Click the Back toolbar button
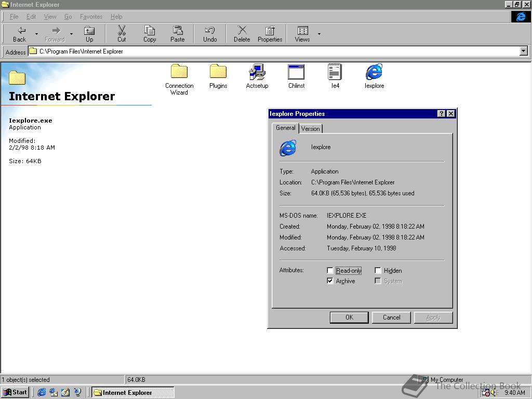This screenshot has width=532, height=399. tap(19, 34)
